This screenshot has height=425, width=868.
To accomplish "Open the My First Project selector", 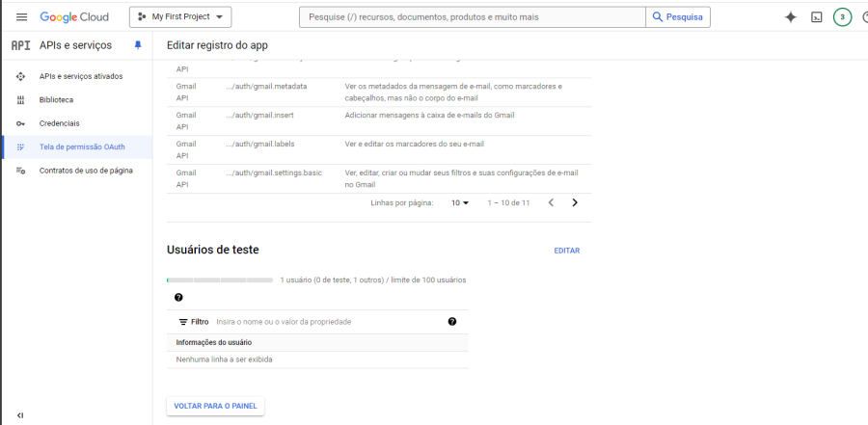I will (180, 17).
